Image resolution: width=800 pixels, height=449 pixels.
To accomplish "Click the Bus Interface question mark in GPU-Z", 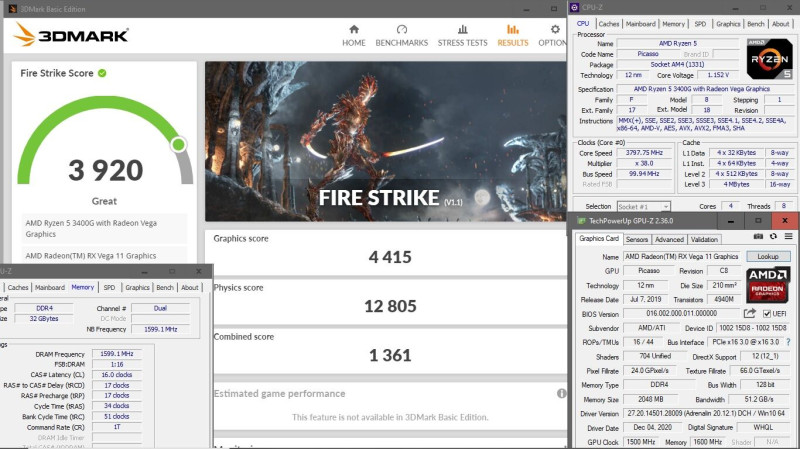I will tap(788, 342).
